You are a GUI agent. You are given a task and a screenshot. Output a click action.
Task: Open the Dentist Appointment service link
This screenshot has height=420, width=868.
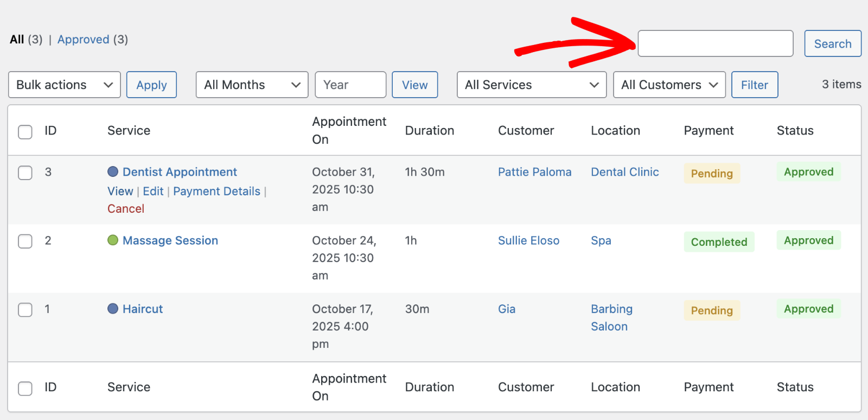(180, 172)
